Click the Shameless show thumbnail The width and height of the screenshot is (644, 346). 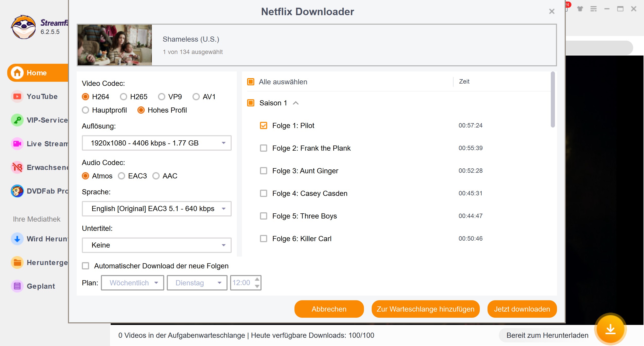click(x=115, y=45)
